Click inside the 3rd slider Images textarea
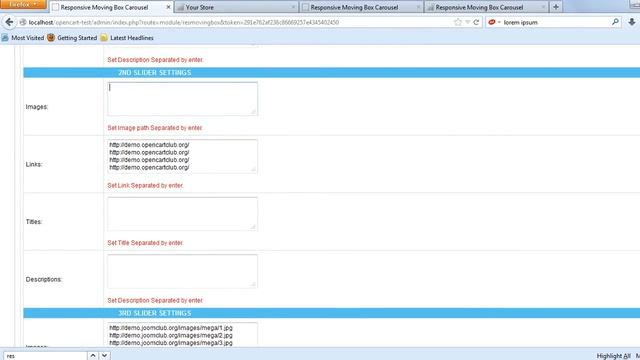 click(182, 335)
